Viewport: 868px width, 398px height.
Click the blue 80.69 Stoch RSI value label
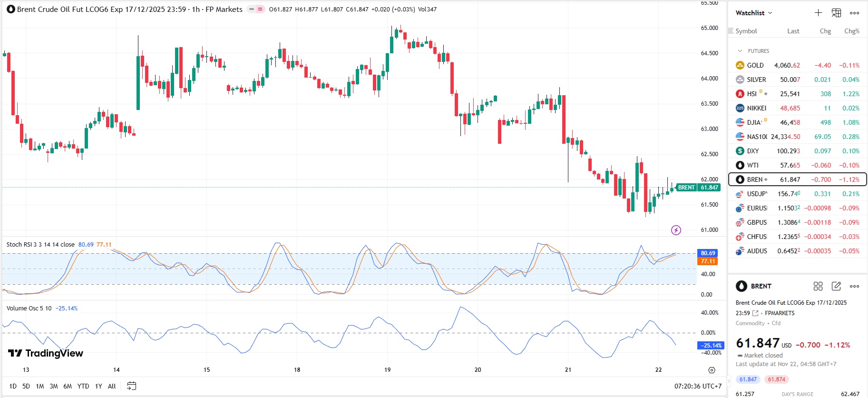coord(708,253)
